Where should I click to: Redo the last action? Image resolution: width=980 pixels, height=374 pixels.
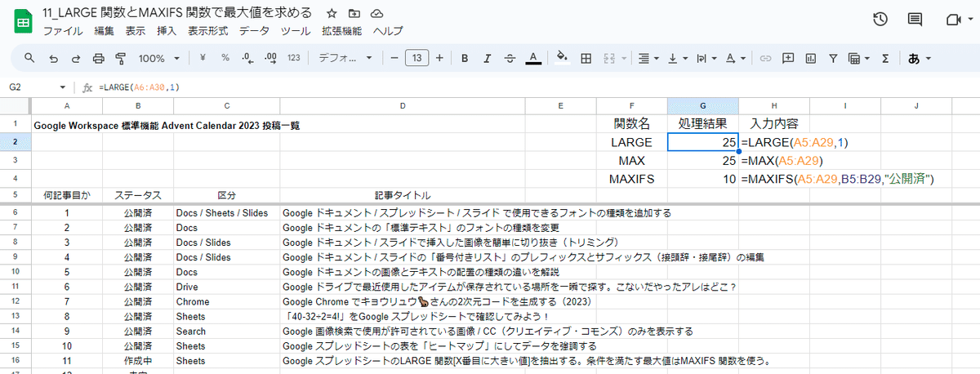coord(76,58)
